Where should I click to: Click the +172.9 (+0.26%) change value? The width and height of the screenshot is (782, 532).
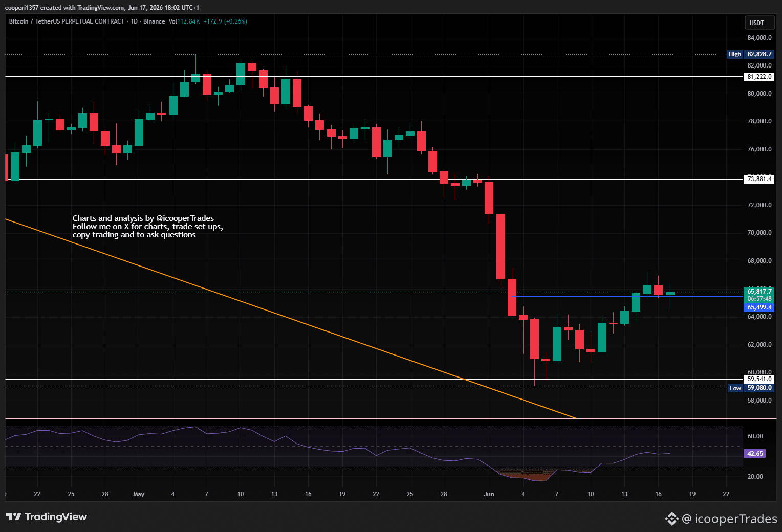point(225,21)
